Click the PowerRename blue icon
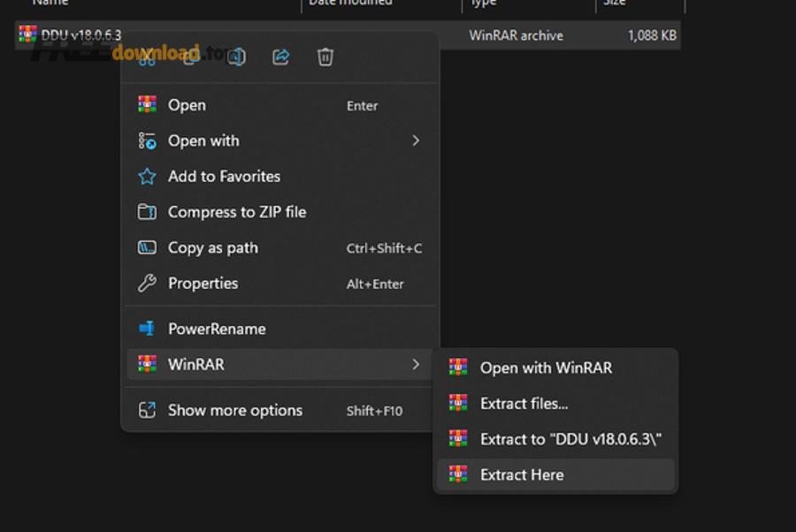The height and width of the screenshot is (532, 796). (x=147, y=328)
